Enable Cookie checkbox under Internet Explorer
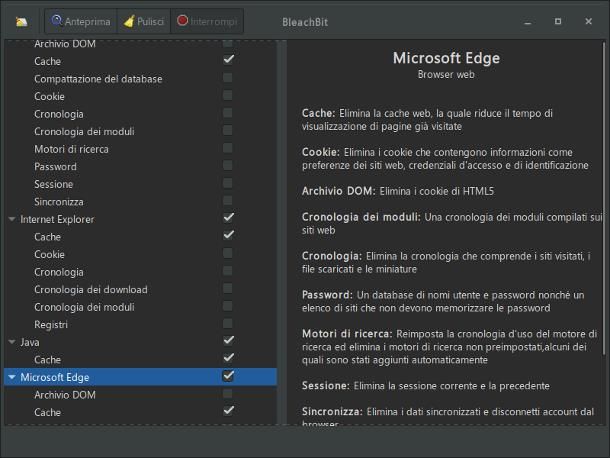Image resolution: width=610 pixels, height=458 pixels. pyautogui.click(x=228, y=253)
